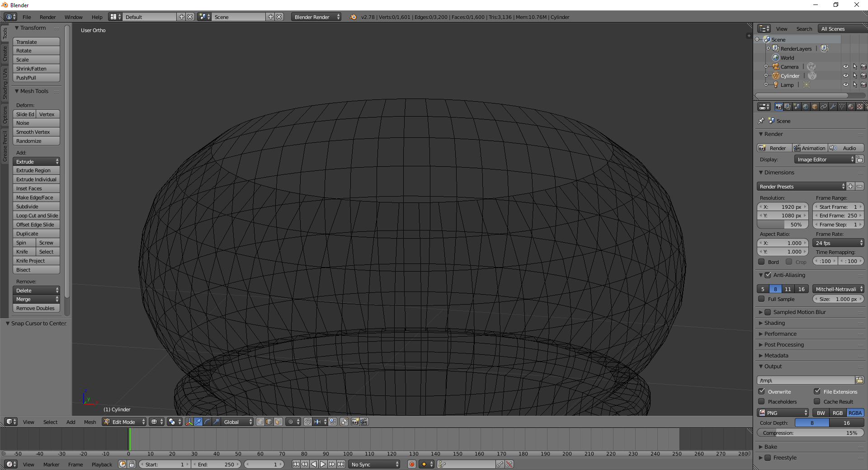The image size is (868, 470).
Task: Open the Mesh menu in viewport header
Action: coord(90,422)
